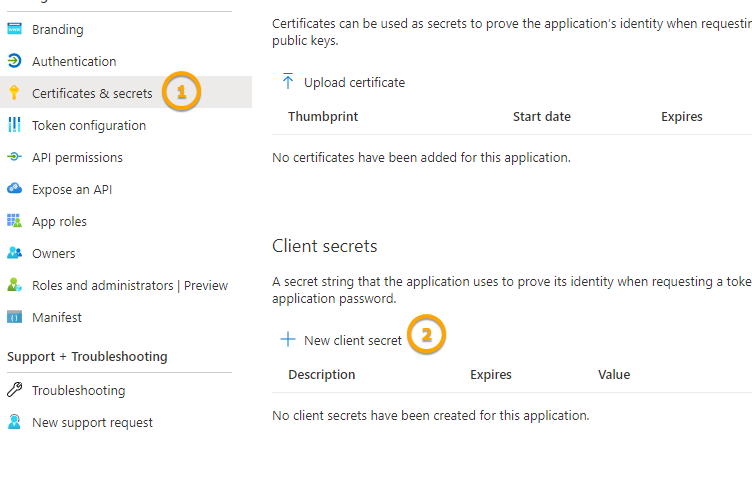Click the Expose an API cloud icon
752x494 pixels.
point(14,190)
